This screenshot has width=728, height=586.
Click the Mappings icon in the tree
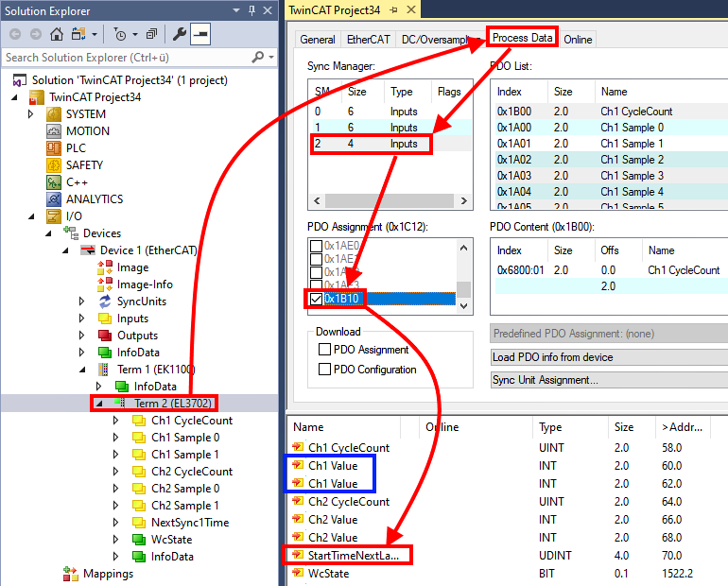(x=71, y=574)
